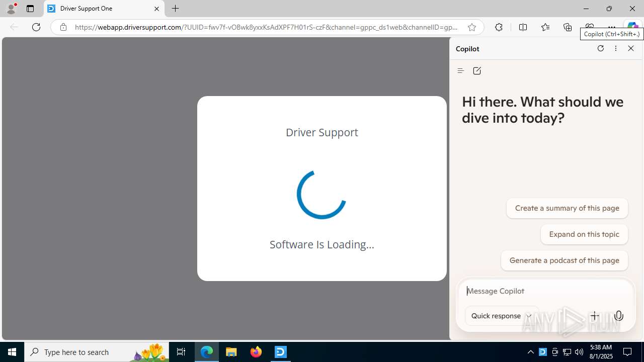Switch to Microsoft Edge in taskbar
This screenshot has width=644, height=362.
click(x=207, y=352)
